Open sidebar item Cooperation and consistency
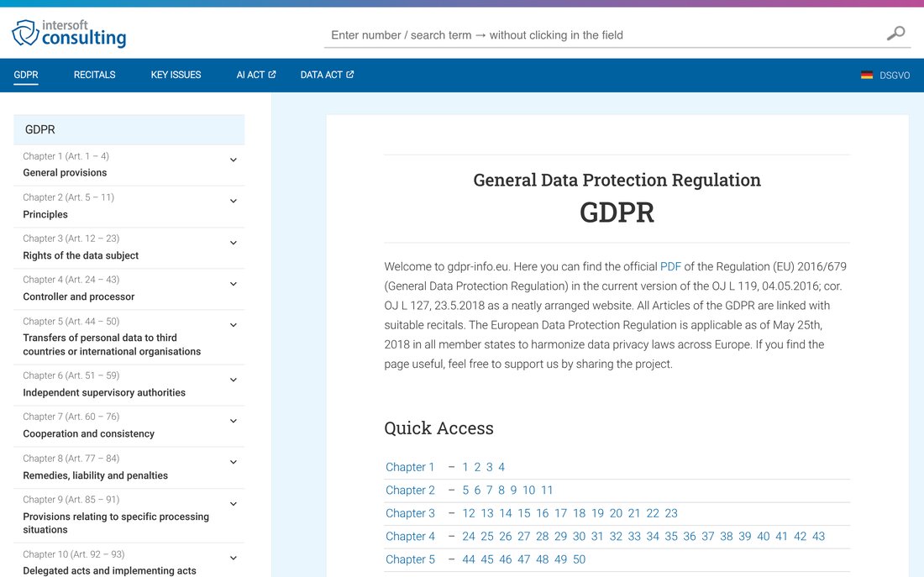 point(88,433)
